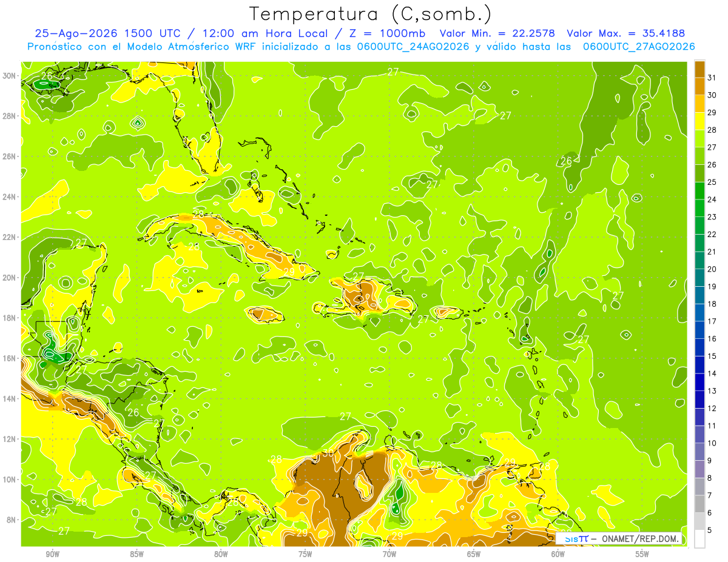Click the 24N latitude axis label
Screen dimensions: 728x562
click(9, 197)
